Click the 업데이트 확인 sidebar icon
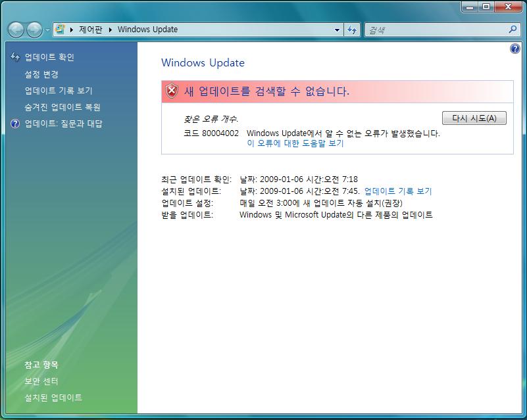Viewport: 527px width, 420px height. click(x=15, y=57)
